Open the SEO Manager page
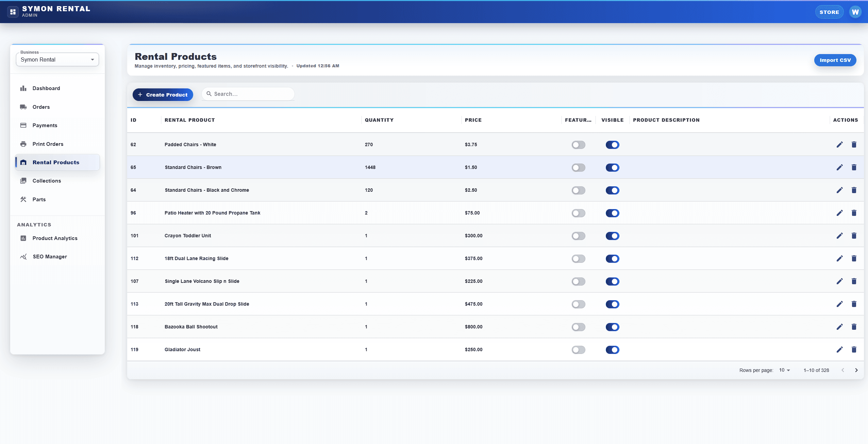 tap(50, 256)
